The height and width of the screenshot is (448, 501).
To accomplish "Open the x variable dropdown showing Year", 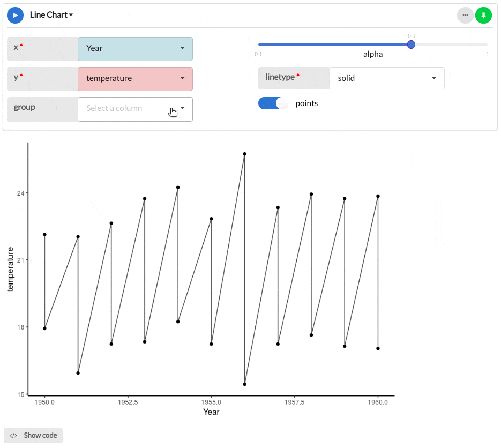I will coord(135,49).
